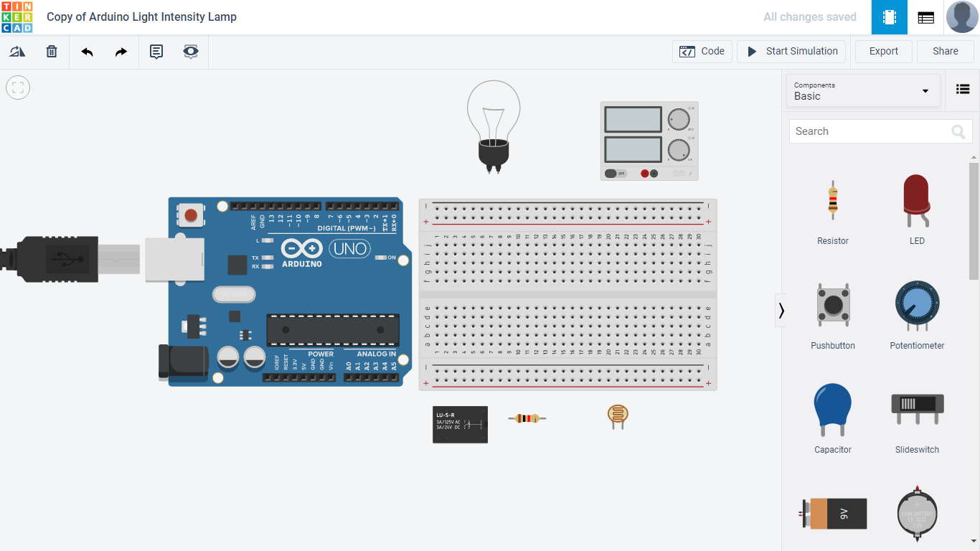980x551 pixels.
Task: Click the power supply current knob
Action: [678, 150]
